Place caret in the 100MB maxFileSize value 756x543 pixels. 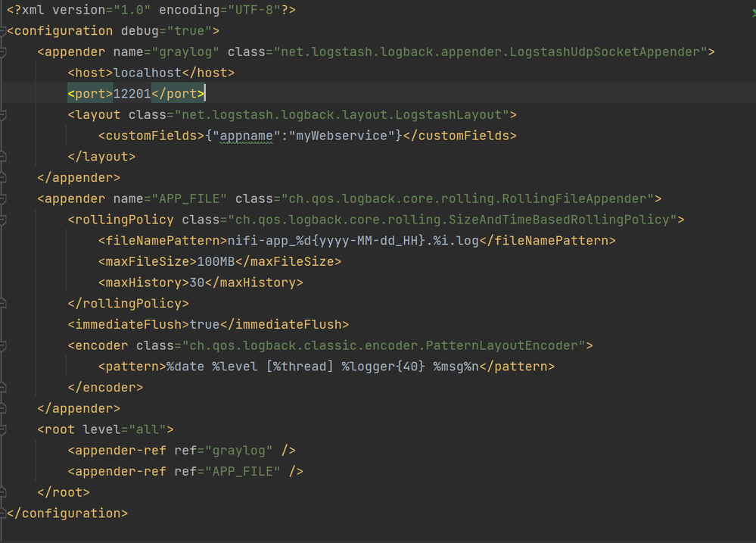(216, 261)
